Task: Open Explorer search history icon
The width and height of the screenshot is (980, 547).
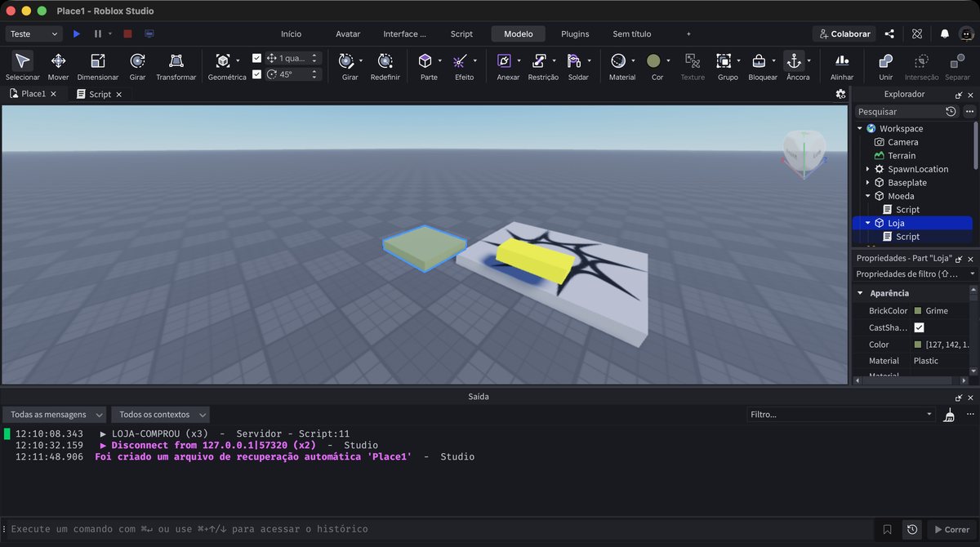Action: click(951, 111)
